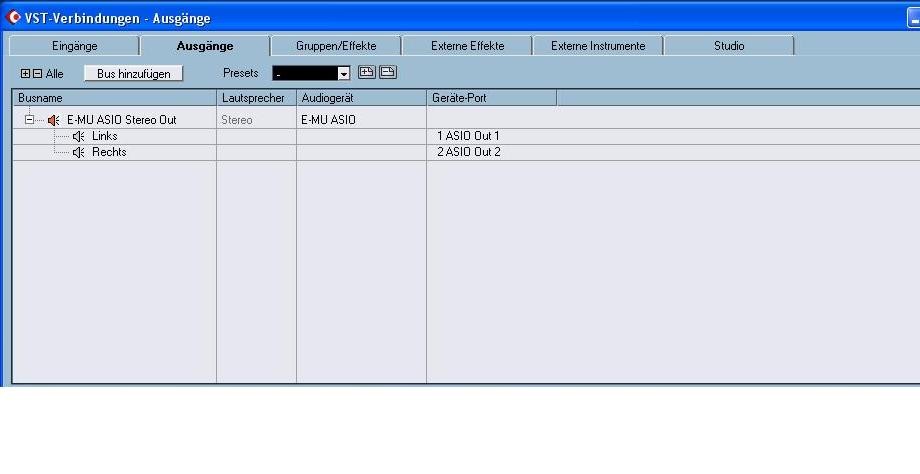Click the store preset plus icon

(x=367, y=72)
